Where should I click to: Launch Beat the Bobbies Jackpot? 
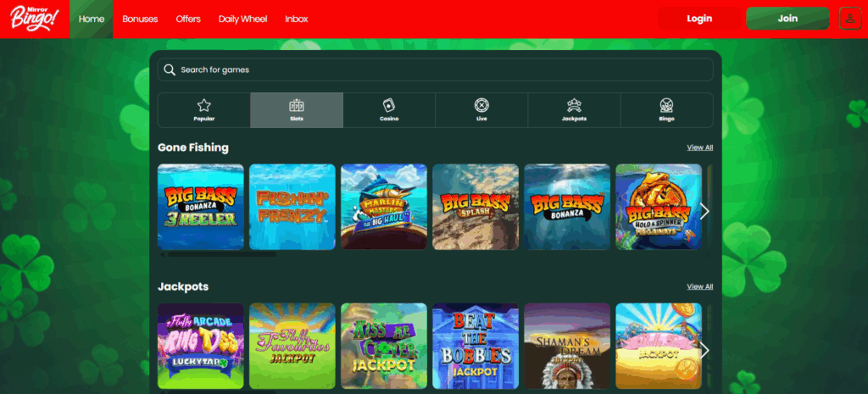(x=476, y=347)
